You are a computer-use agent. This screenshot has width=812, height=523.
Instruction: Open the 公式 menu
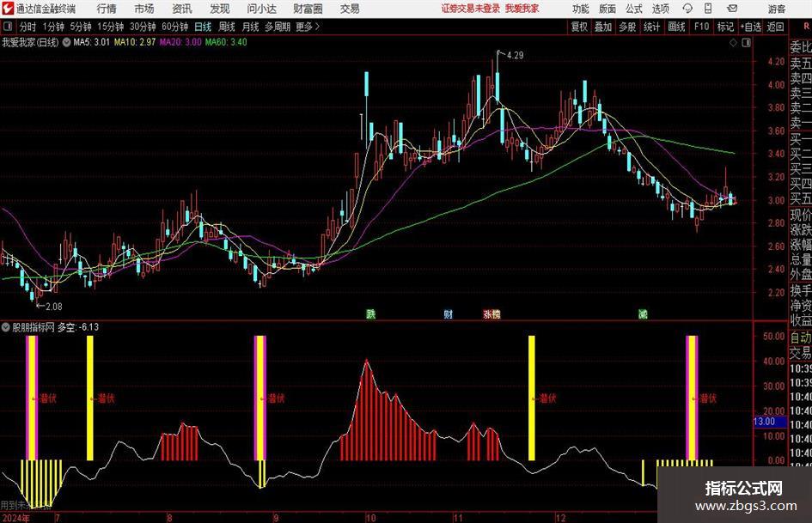point(634,9)
